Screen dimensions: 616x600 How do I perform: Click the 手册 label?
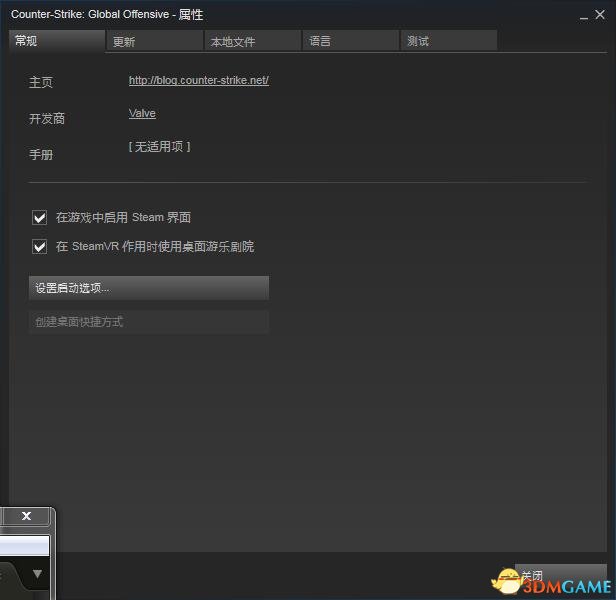tap(41, 154)
